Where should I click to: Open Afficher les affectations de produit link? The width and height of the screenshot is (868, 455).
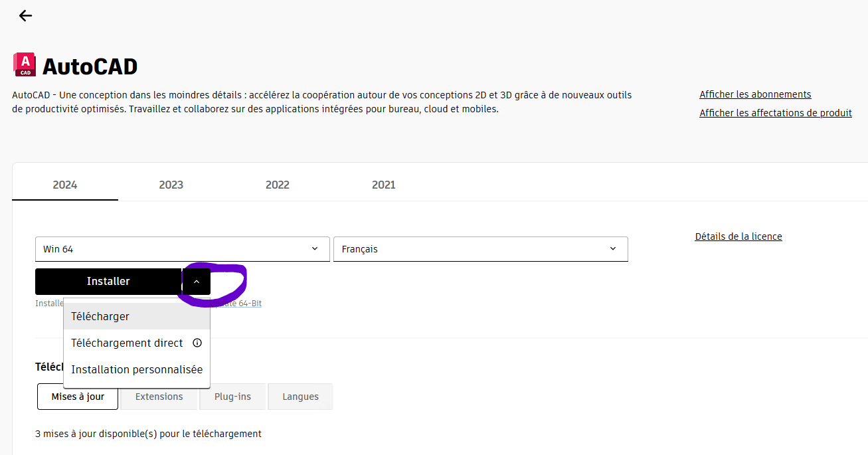(x=775, y=113)
